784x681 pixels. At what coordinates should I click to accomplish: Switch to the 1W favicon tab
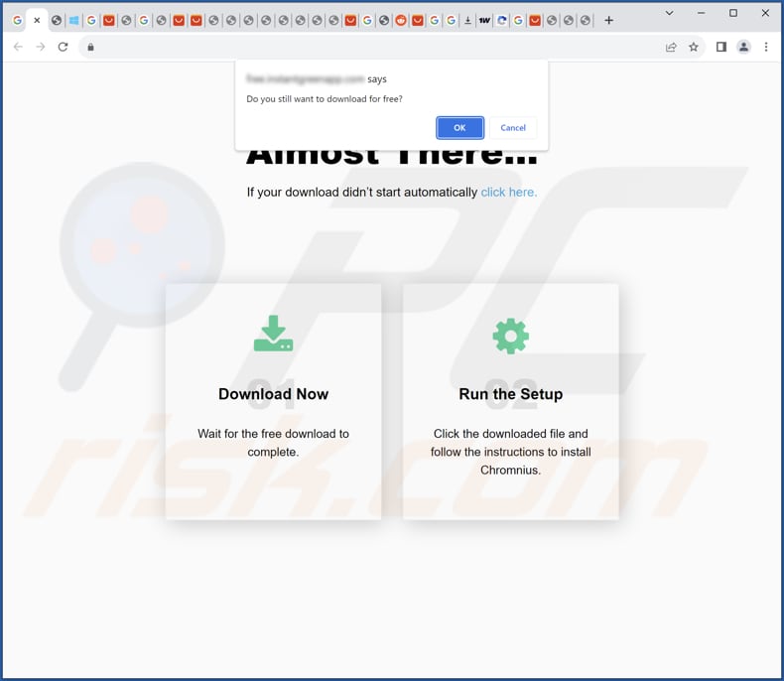[484, 21]
